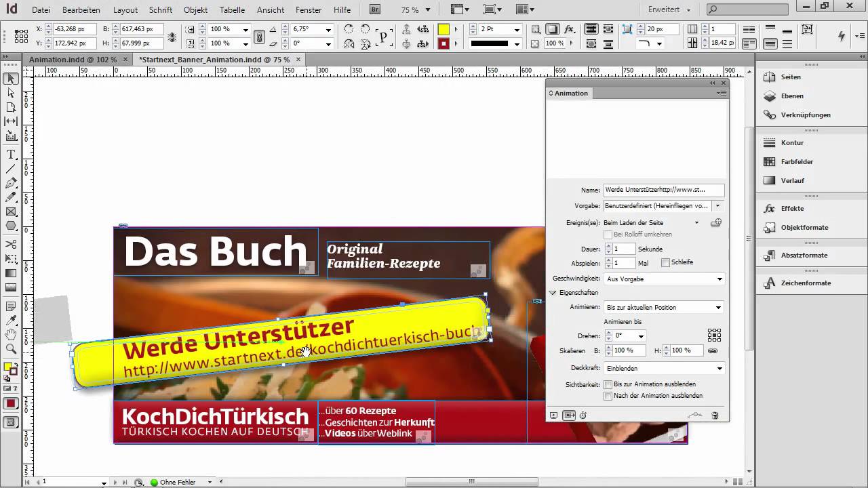Select the Note tool
Image resolution: width=868 pixels, height=488 pixels.
(11, 306)
